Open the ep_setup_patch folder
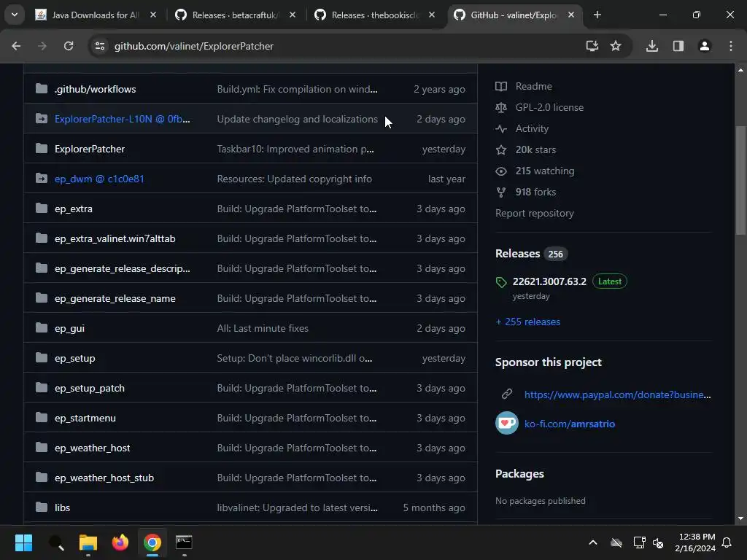The height and width of the screenshot is (560, 747). (90, 388)
